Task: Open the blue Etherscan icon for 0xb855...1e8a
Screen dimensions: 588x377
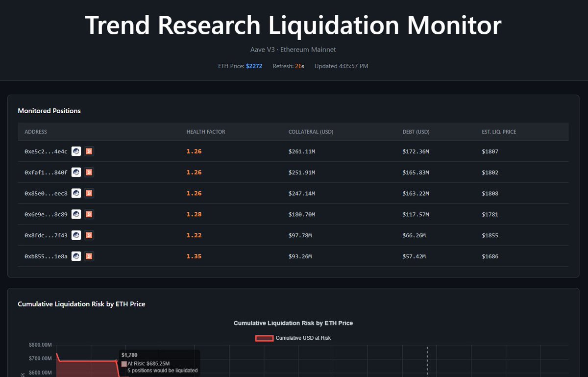Action: point(76,256)
